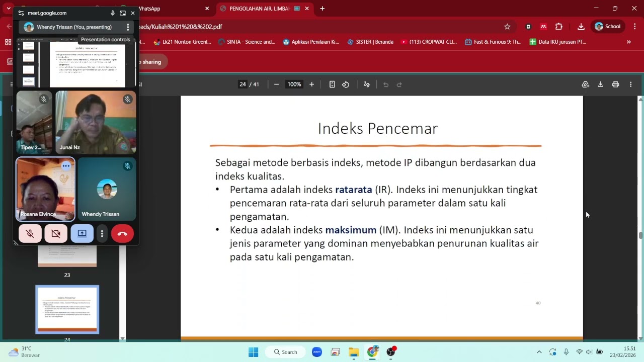Viewport: 644px width, 362px height.
Task: Unmute microphone in Meet picture-in-picture window
Action: [30, 234]
